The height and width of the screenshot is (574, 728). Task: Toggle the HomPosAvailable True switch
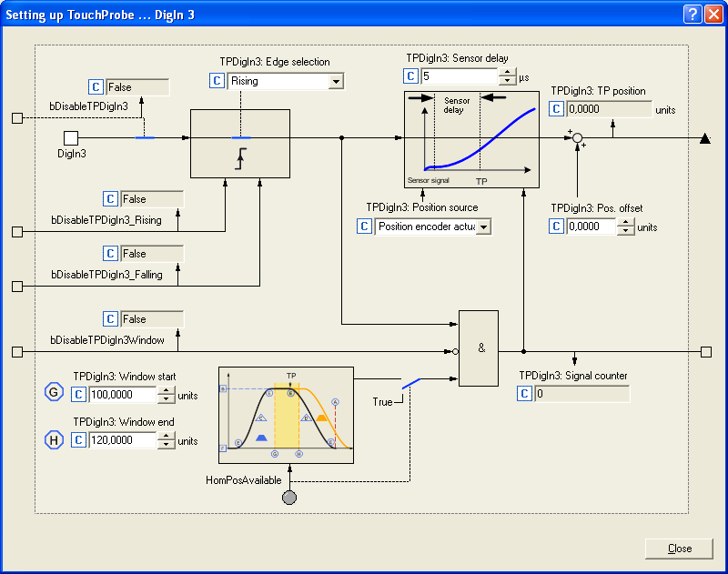(x=413, y=386)
